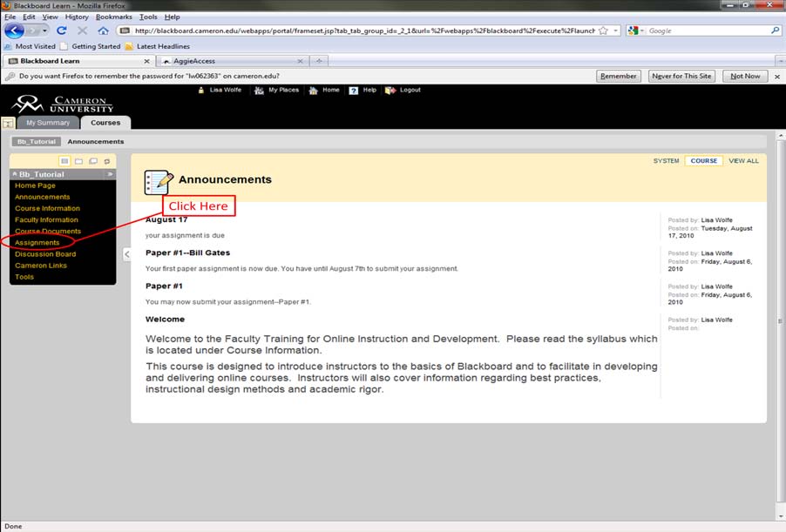Select the list view icon in course menu
Viewport: 786px width, 532px height.
tap(64, 161)
